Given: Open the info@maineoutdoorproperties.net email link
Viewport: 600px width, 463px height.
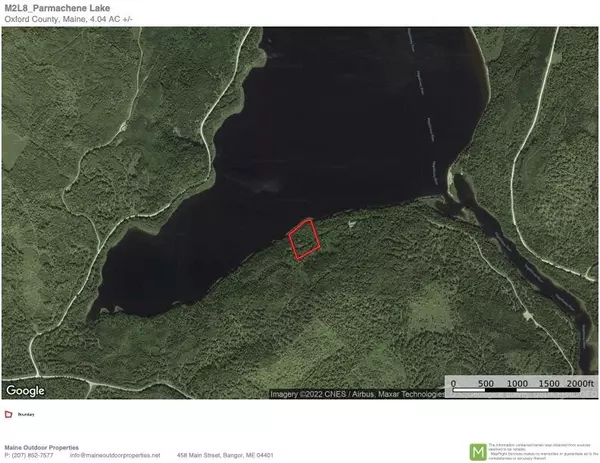Looking at the screenshot, I should (115, 455).
